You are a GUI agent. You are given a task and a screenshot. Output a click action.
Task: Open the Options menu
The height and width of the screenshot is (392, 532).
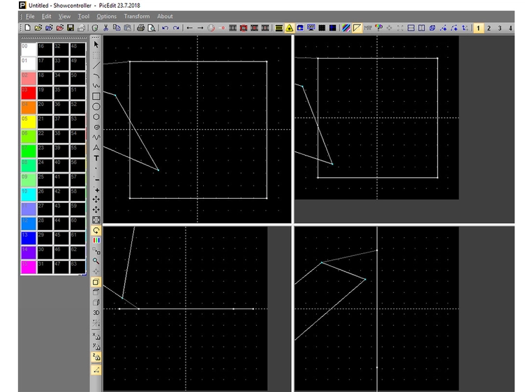pyautogui.click(x=107, y=16)
